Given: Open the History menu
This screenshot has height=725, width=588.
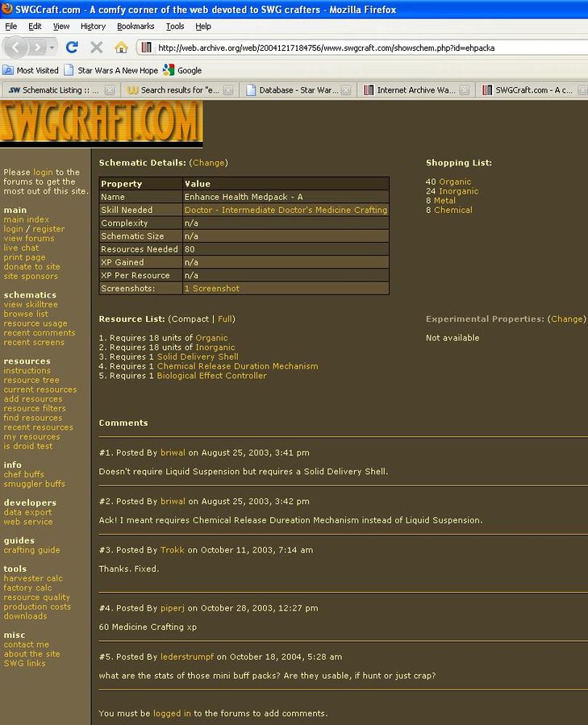Looking at the screenshot, I should (x=93, y=27).
